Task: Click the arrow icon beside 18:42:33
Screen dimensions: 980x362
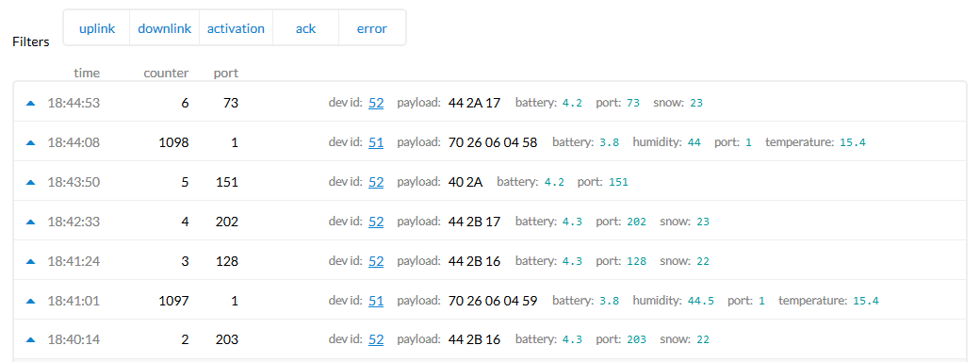Action: point(30,222)
